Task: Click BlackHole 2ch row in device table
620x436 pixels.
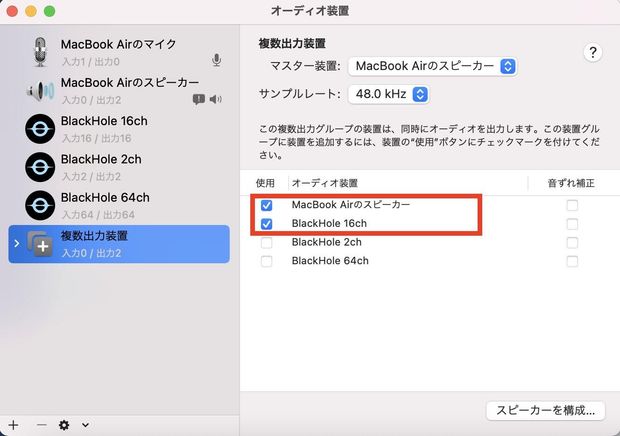Action: click(429, 243)
